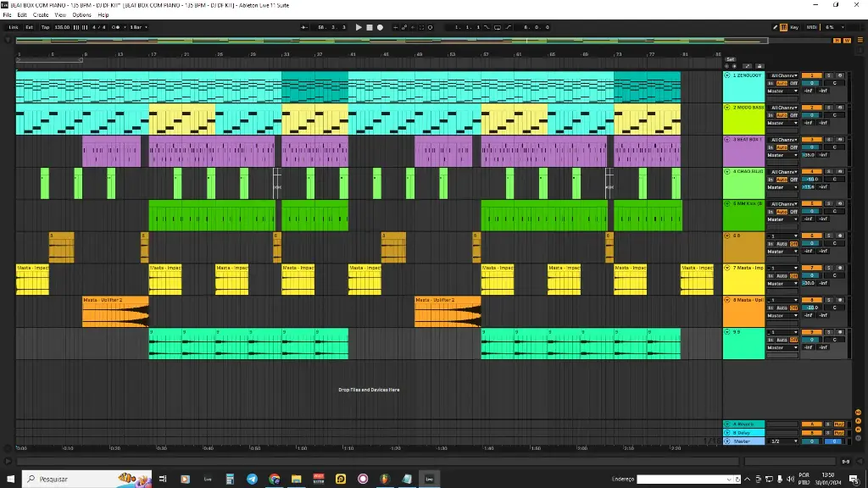The height and width of the screenshot is (488, 868).
Task: Jump to previous locator arrow
Action: [727, 66]
